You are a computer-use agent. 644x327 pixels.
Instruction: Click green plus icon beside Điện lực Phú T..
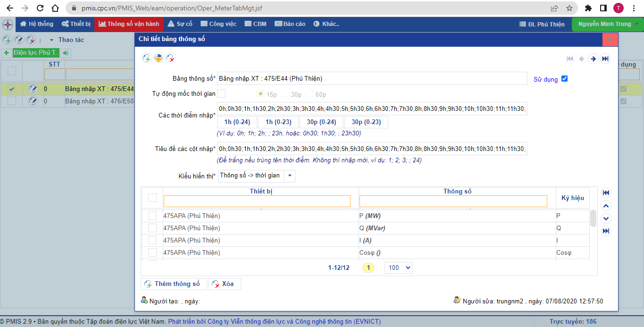pos(6,53)
